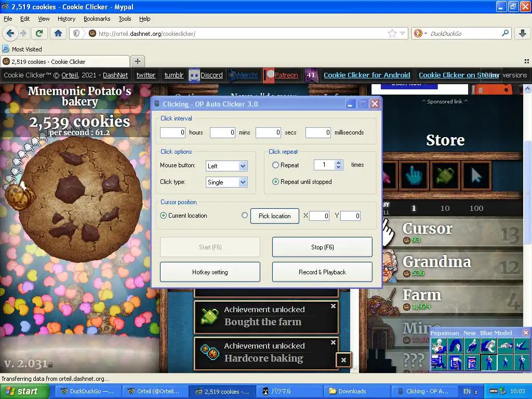Buy the green watering can upgrade
The image size is (532, 399).
click(x=445, y=176)
